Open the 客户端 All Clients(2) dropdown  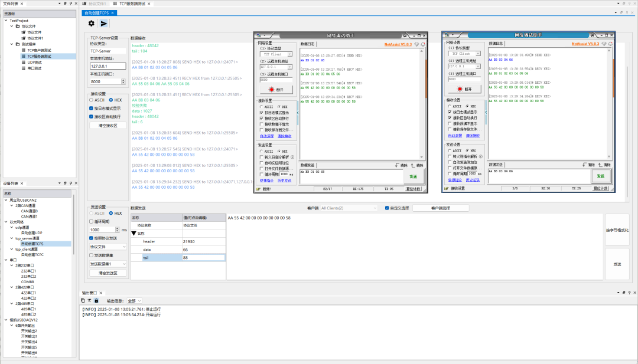(x=349, y=208)
